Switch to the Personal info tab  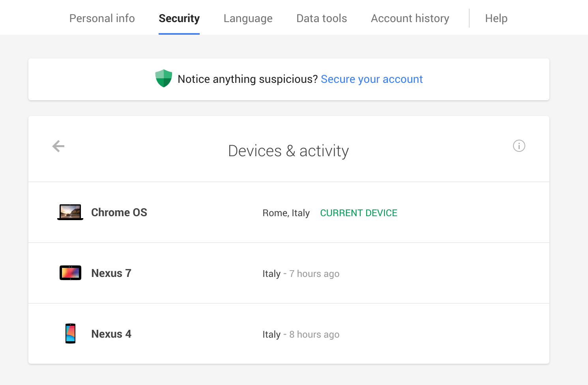(x=102, y=18)
